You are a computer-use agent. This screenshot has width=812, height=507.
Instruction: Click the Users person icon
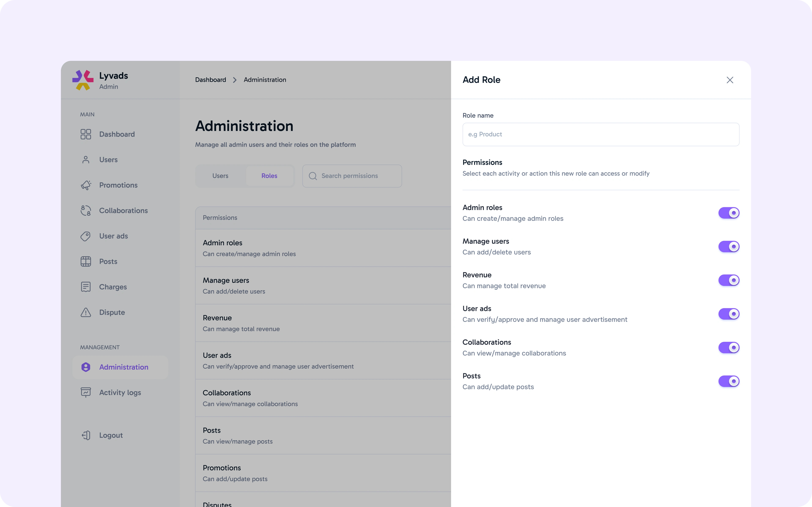tap(86, 160)
